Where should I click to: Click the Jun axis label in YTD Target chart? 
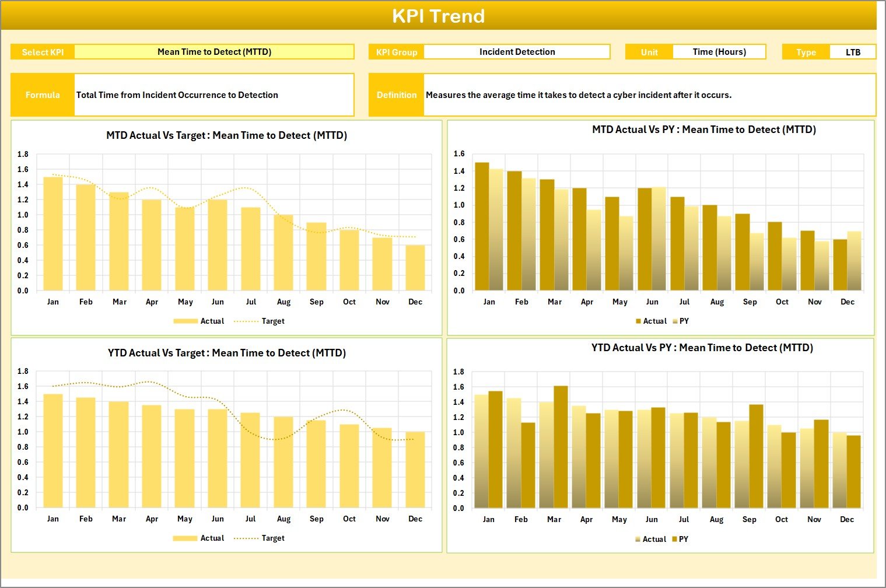pyautogui.click(x=218, y=519)
